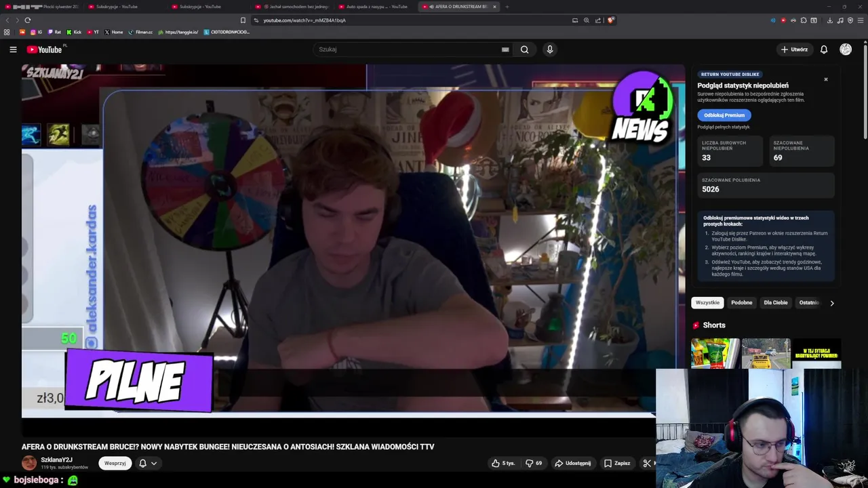The image size is (868, 488).
Task: Open the browser main menu icon
Action: [x=860, y=20]
